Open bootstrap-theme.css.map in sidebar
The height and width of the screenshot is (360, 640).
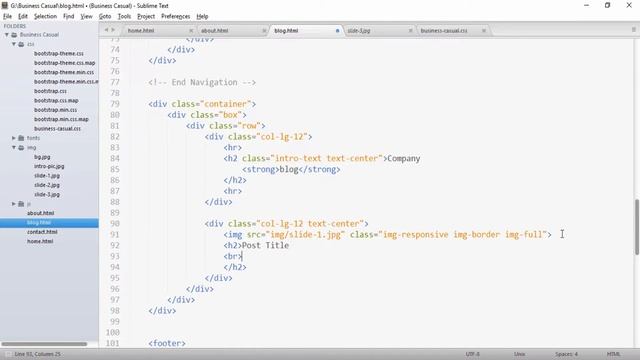point(64,63)
